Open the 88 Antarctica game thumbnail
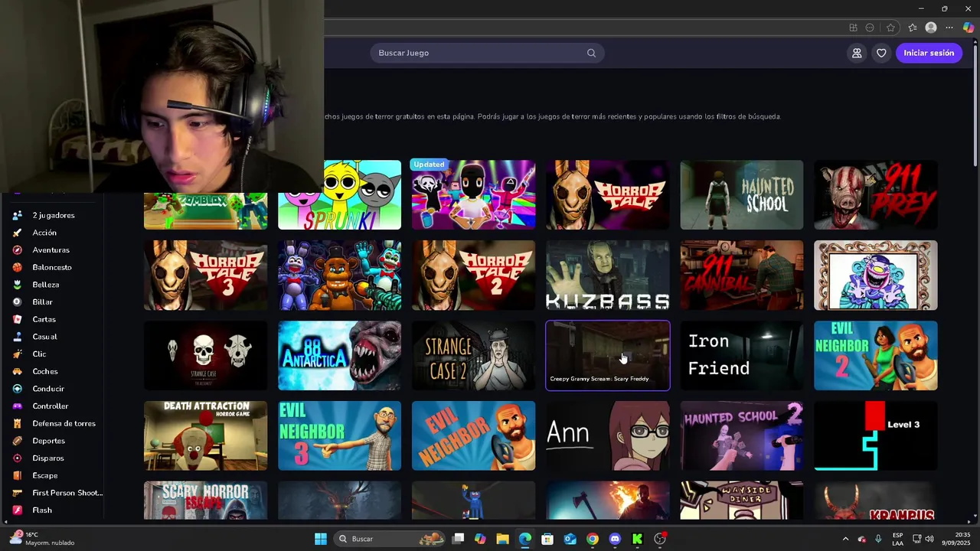This screenshot has width=980, height=551. click(339, 355)
